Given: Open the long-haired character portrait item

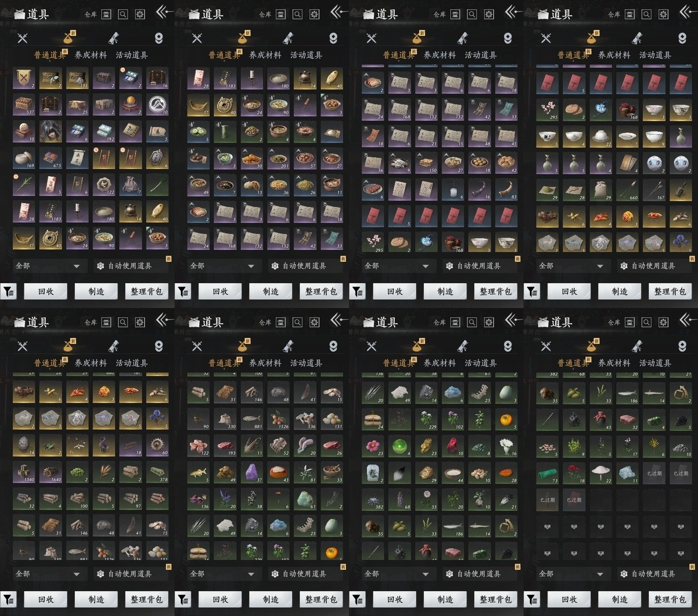Looking at the screenshot, I should click(x=50, y=131).
